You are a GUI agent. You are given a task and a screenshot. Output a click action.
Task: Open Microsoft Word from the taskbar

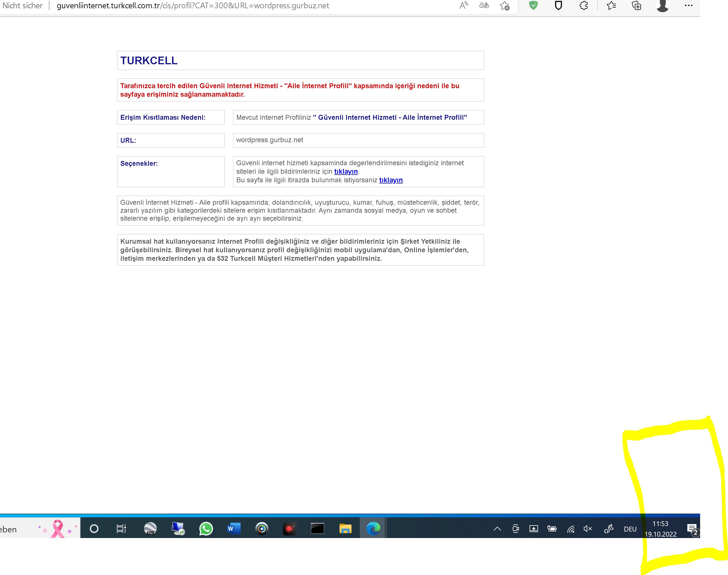point(234,529)
